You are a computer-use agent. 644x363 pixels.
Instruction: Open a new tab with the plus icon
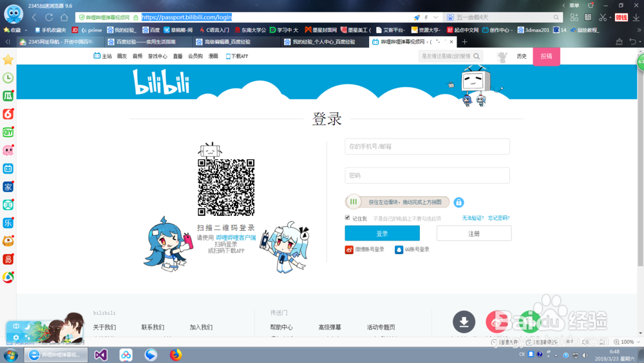point(464,41)
